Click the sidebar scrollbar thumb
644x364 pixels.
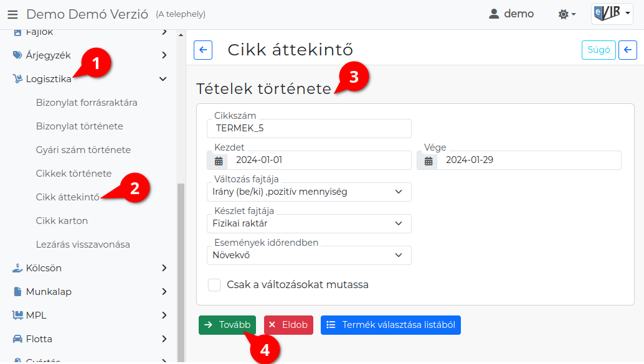[x=181, y=273]
